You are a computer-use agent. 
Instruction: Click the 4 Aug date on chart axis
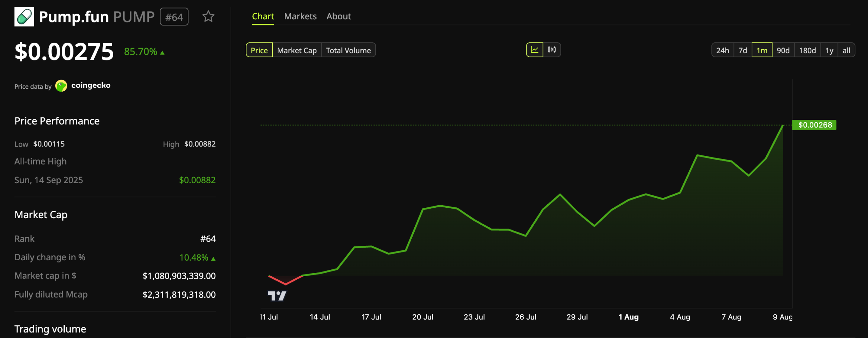(x=680, y=317)
